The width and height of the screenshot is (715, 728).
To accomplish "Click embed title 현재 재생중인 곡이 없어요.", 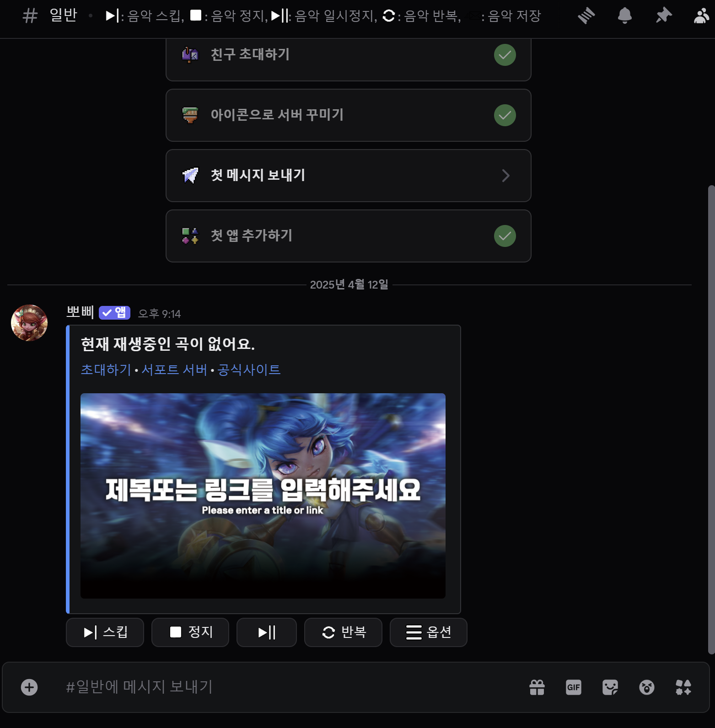I will coord(168,344).
